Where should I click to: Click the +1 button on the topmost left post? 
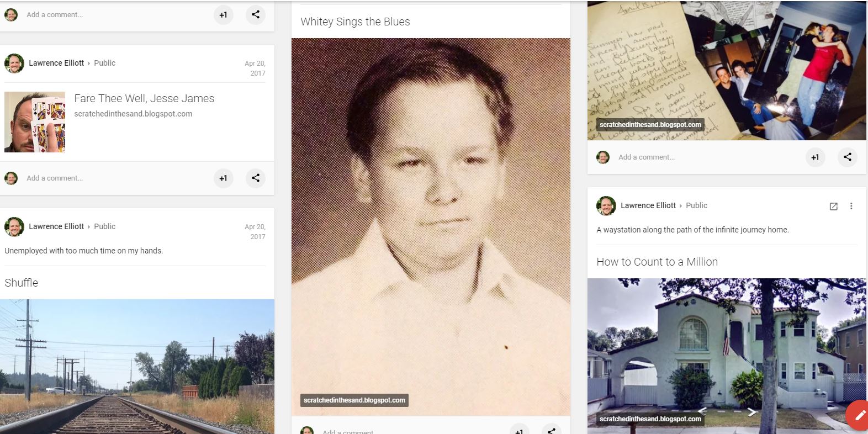pyautogui.click(x=223, y=15)
